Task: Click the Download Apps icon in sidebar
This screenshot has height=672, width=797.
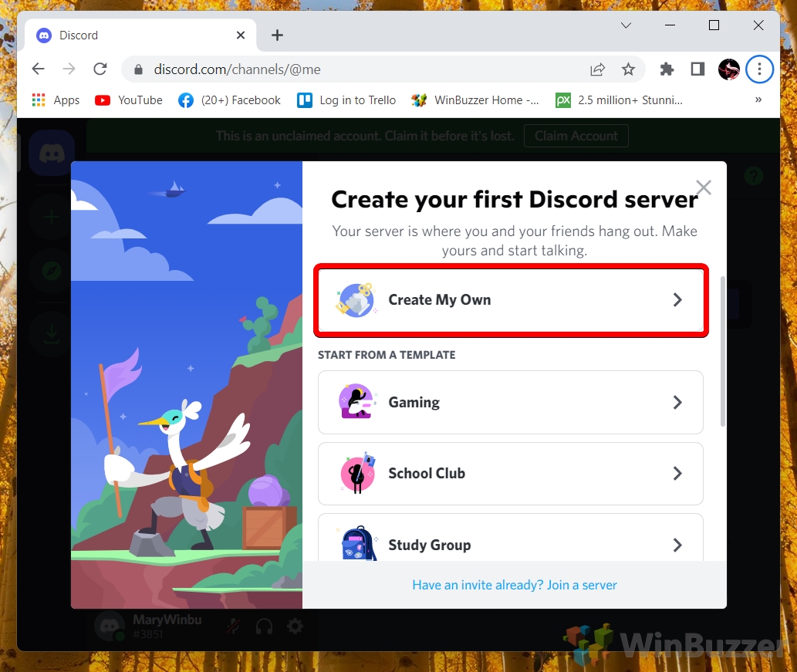Action: pos(52,333)
